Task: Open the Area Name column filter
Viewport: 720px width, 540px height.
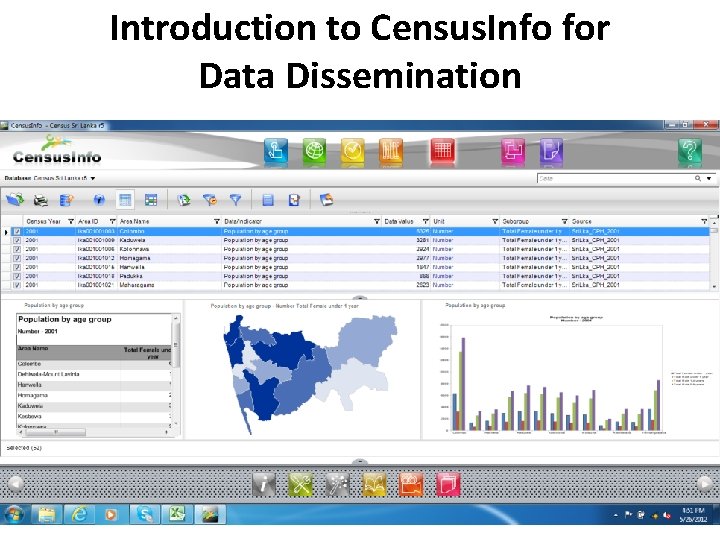Action: click(217, 221)
